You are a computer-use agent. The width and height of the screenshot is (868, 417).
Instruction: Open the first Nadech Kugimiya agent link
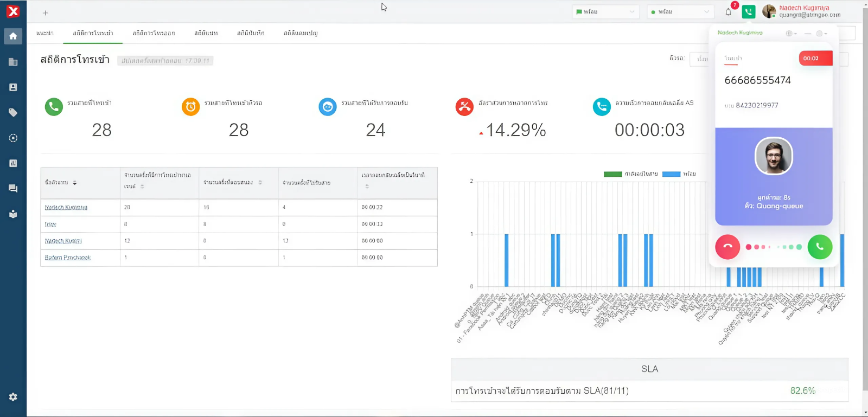pyautogui.click(x=66, y=208)
